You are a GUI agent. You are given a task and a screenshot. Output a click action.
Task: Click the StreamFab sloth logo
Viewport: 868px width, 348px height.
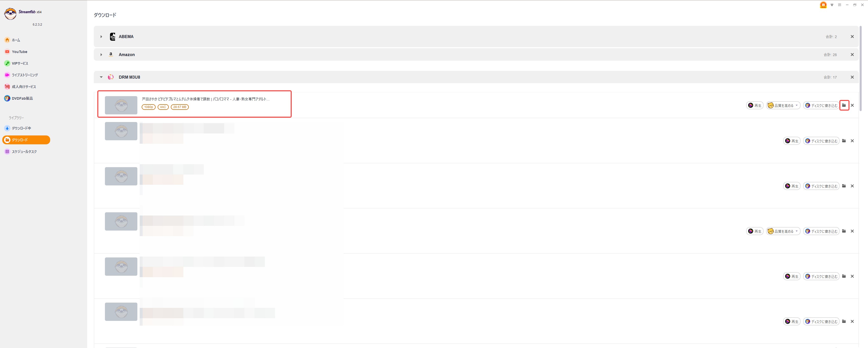tap(10, 14)
